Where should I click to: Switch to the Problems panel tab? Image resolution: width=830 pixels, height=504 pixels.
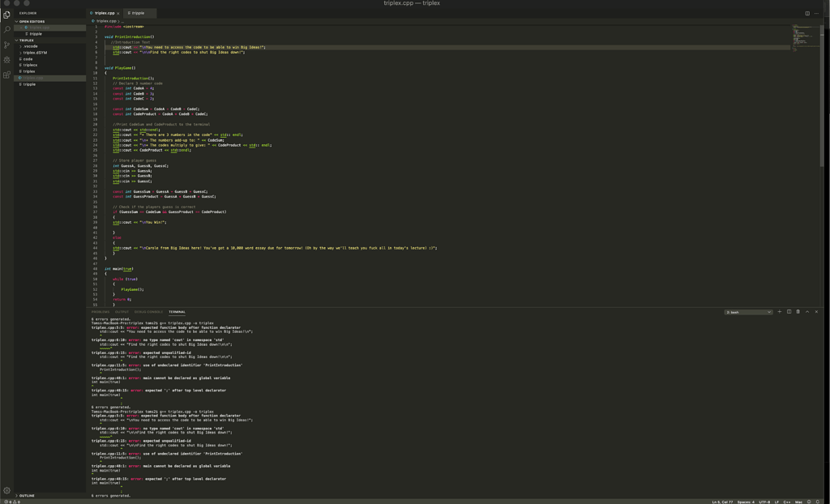pos(101,312)
